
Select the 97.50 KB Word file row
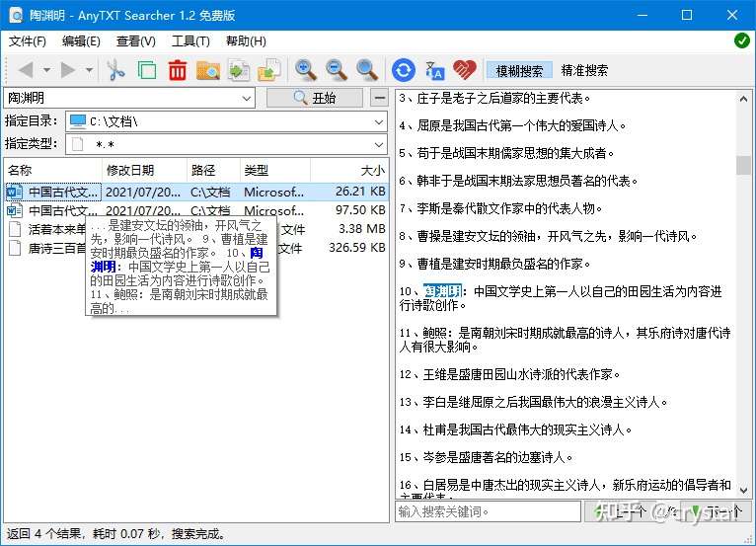(196, 210)
